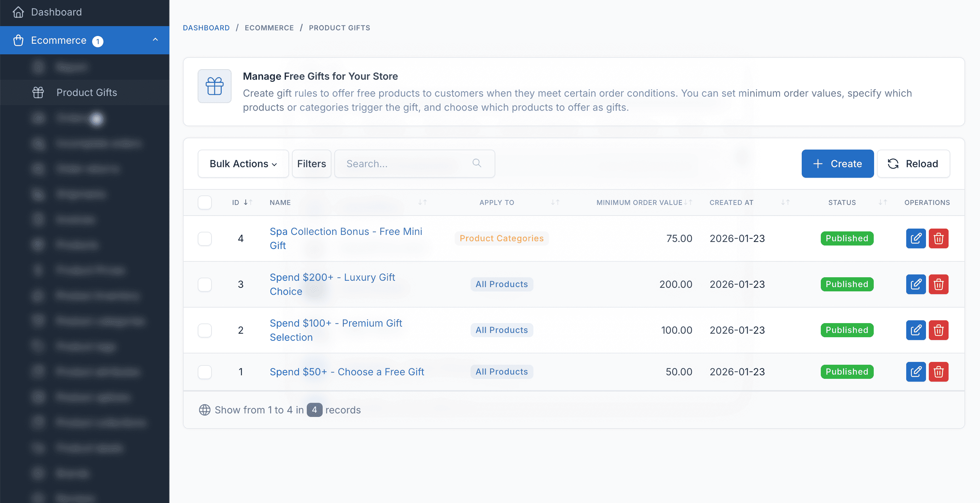Image resolution: width=980 pixels, height=503 pixels.
Task: Toggle the select-all checkbox in table header
Action: pos(205,202)
